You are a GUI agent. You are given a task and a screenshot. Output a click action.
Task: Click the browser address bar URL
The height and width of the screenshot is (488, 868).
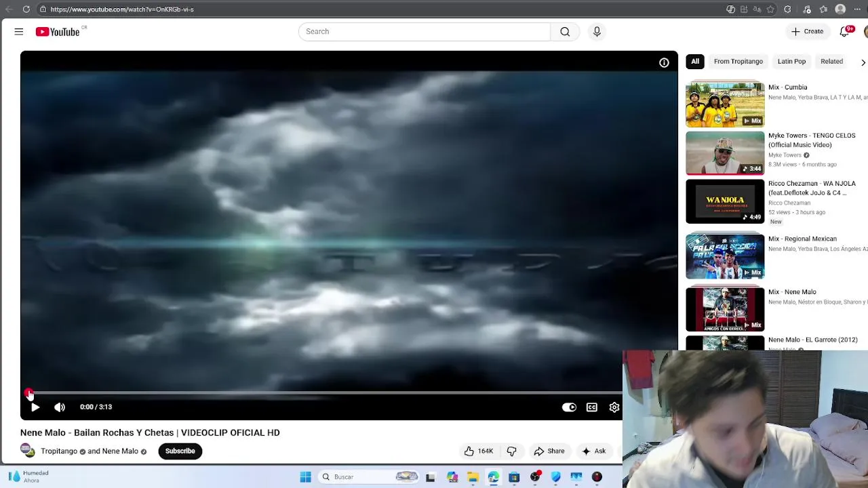coord(122,9)
